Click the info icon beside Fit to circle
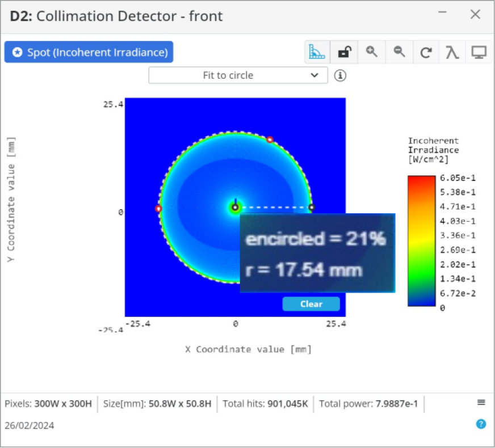The image size is (495, 448). click(340, 75)
